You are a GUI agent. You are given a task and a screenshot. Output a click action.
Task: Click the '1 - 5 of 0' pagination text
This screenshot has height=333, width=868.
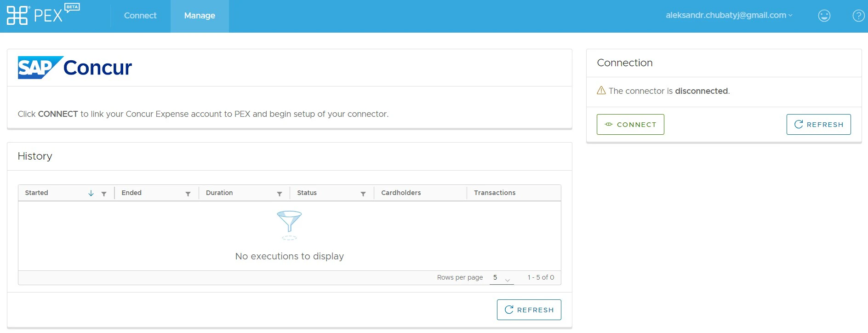click(541, 277)
